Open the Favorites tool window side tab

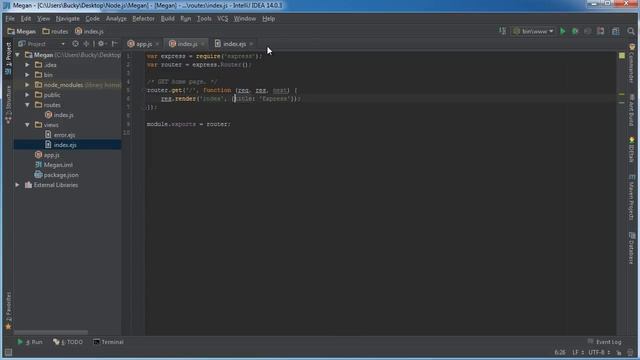tap(8, 310)
